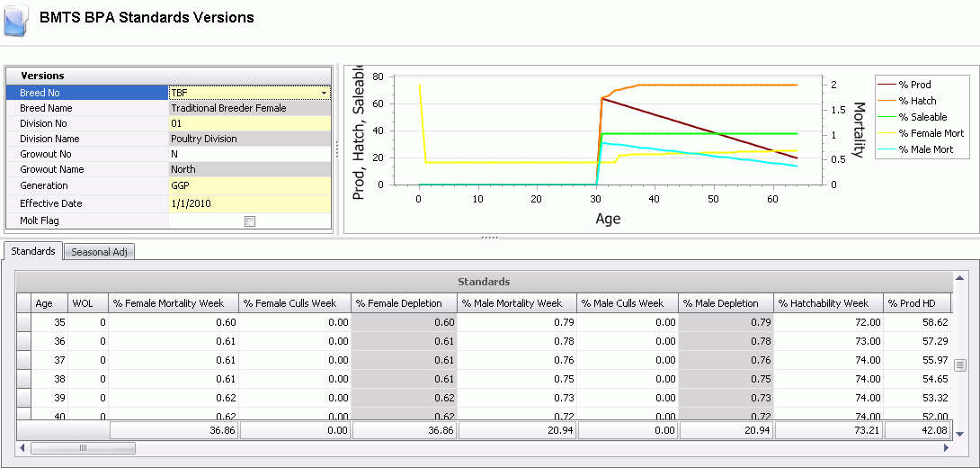Open the Breed No dropdown arrow
The image size is (980, 468).
[324, 93]
